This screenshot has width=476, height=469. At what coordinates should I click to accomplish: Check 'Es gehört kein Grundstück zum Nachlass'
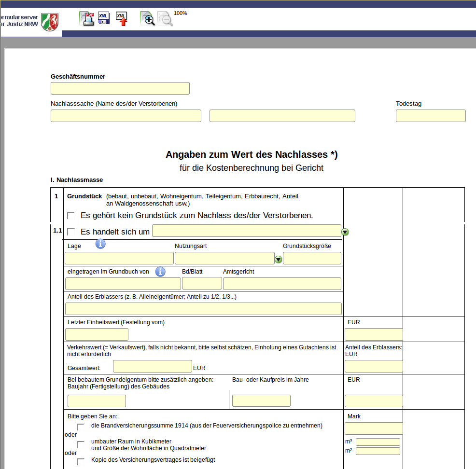71,215
